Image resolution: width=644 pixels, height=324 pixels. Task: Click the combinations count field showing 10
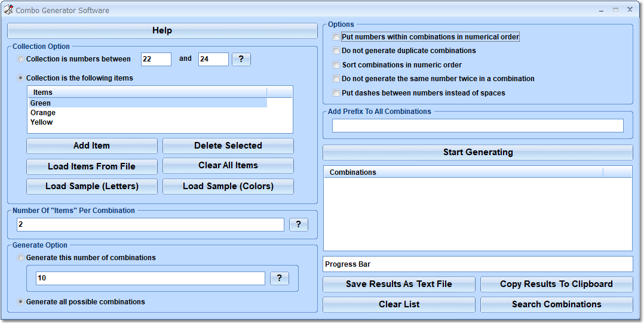(x=151, y=278)
